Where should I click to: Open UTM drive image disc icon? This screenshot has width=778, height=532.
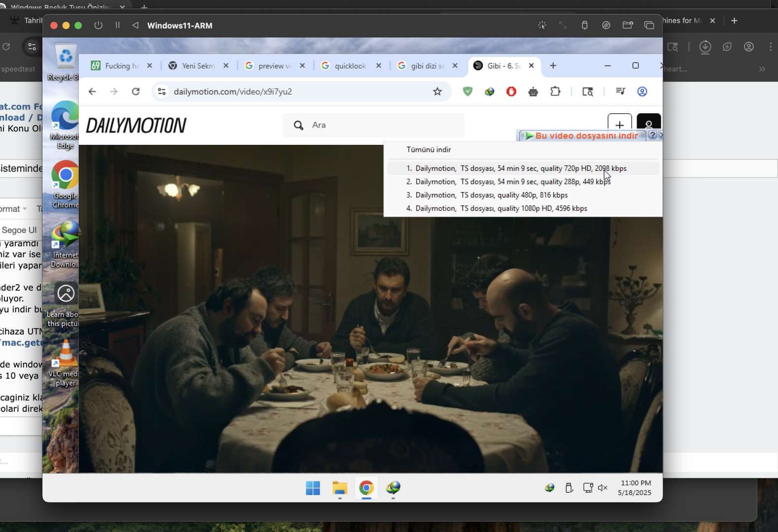pyautogui.click(x=606, y=25)
